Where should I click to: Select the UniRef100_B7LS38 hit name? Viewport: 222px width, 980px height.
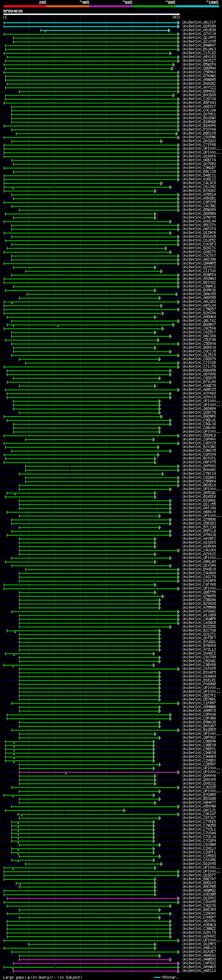[x=199, y=527]
